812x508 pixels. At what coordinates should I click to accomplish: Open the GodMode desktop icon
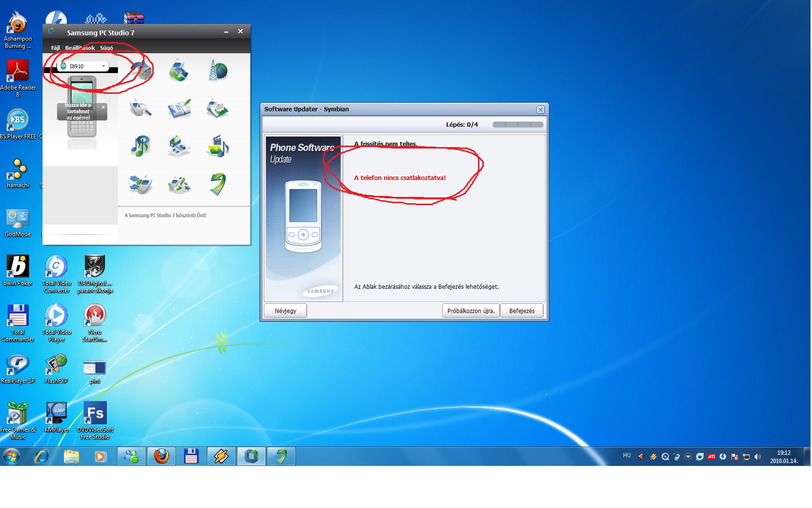pyautogui.click(x=18, y=223)
